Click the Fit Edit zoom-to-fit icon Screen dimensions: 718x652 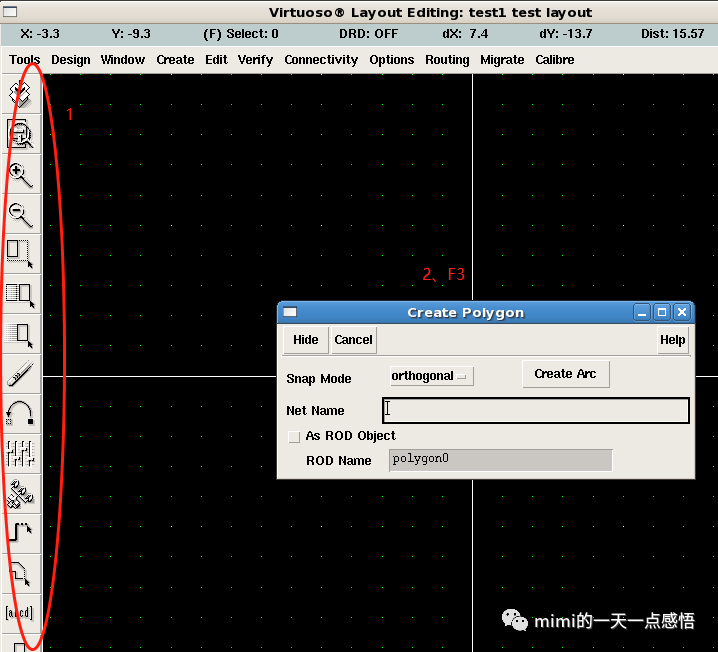click(x=20, y=134)
